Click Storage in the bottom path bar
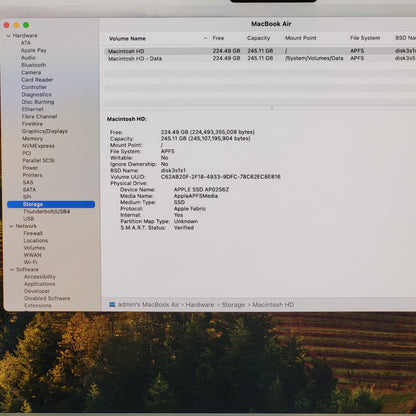This screenshot has width=416, height=416. pos(233,304)
